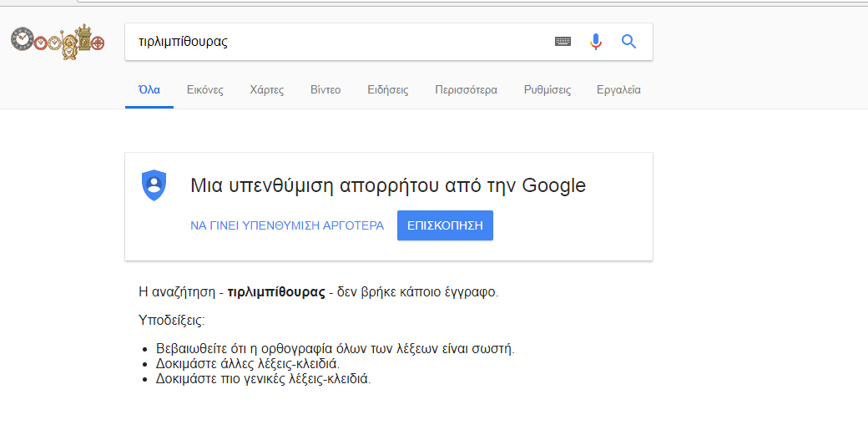868x440 pixels.
Task: Click the privacy reminder heading text
Action: pyautogui.click(x=388, y=185)
